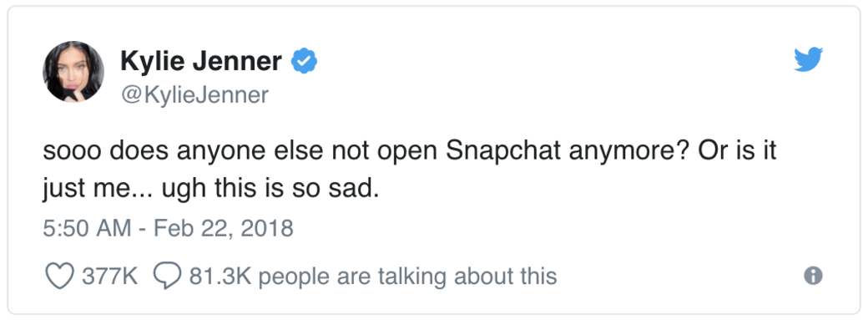Click the reply speech bubble icon
Image resolution: width=868 pixels, height=320 pixels.
pos(166,276)
